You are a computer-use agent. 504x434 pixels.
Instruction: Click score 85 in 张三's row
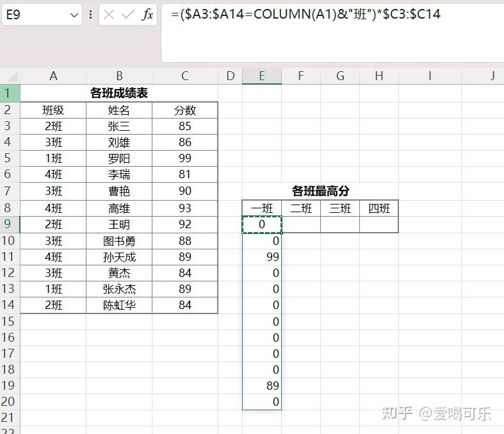[x=185, y=126]
